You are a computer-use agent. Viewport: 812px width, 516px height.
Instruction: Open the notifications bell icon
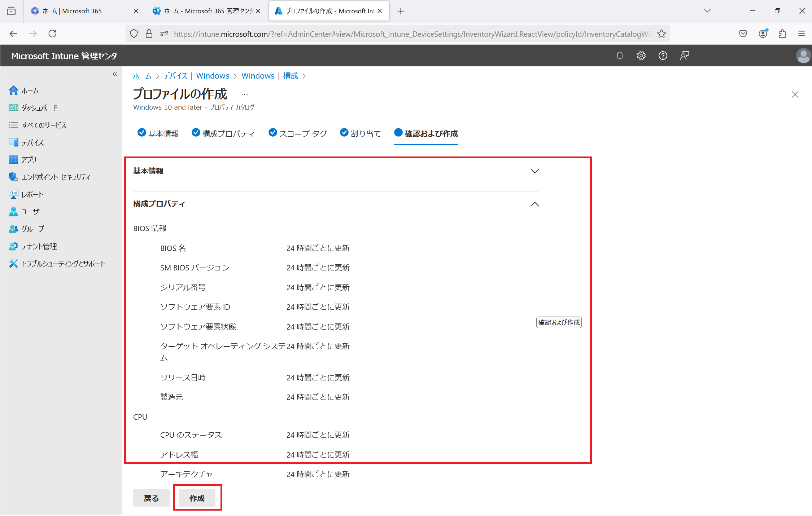click(x=620, y=56)
